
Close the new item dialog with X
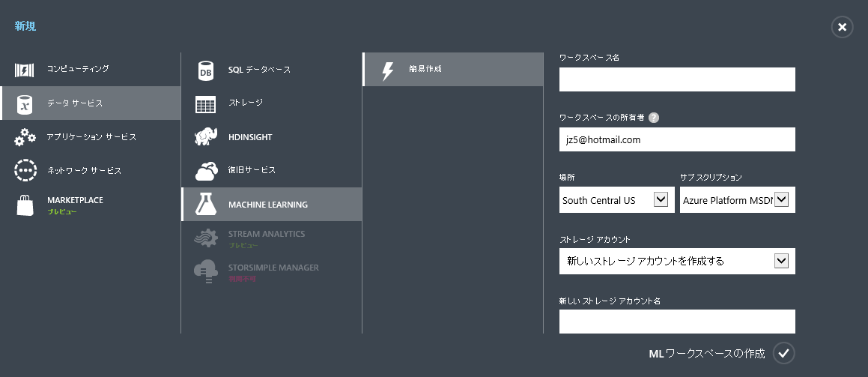[842, 27]
